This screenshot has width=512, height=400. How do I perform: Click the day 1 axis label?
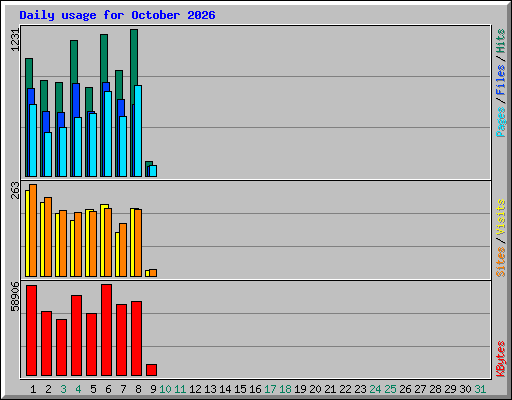point(33,389)
